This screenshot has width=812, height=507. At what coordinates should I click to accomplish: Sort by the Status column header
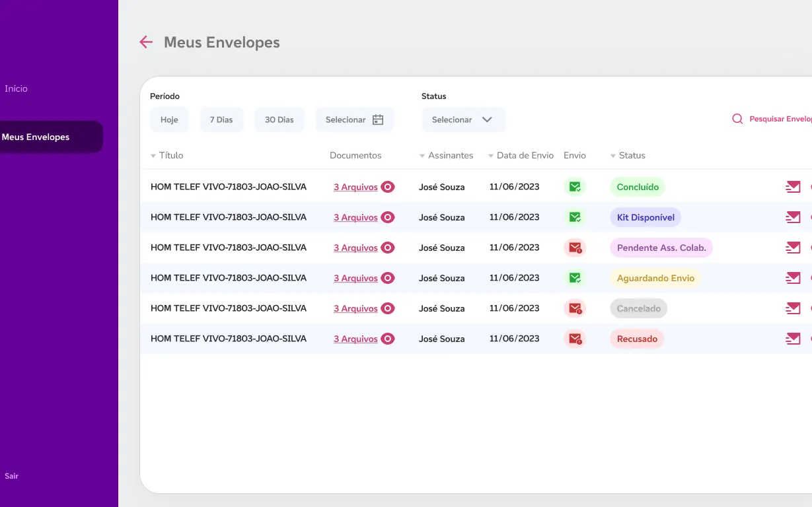[x=628, y=156]
